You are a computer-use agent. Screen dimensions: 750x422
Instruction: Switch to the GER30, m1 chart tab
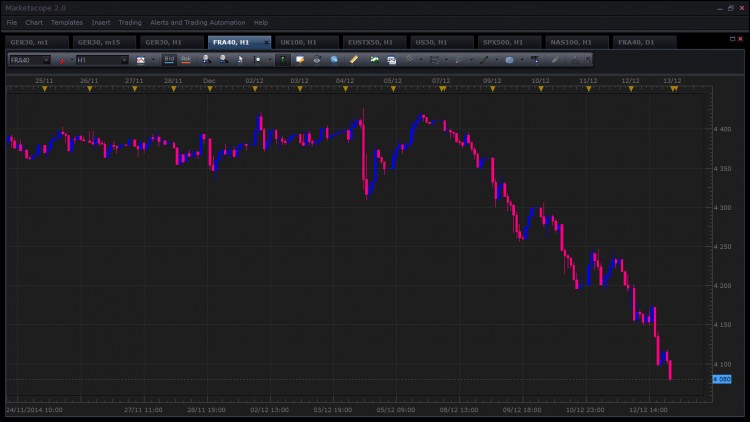click(x=37, y=42)
